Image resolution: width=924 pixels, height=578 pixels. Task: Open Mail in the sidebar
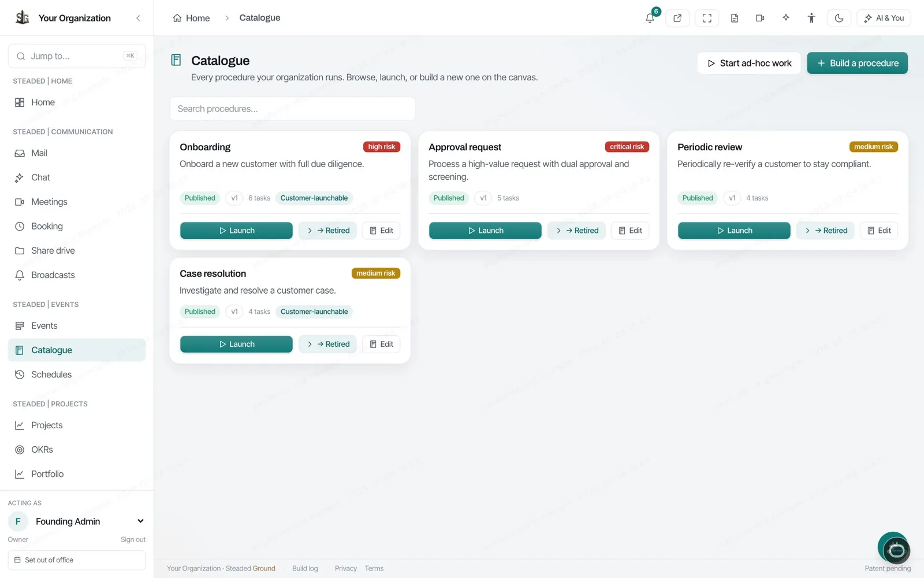coord(77,153)
